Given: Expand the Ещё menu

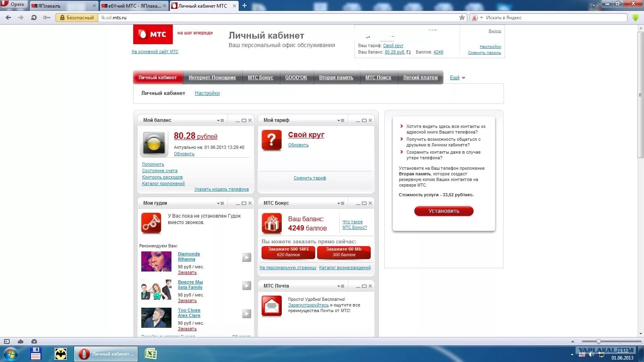Looking at the screenshot, I should [x=457, y=78].
